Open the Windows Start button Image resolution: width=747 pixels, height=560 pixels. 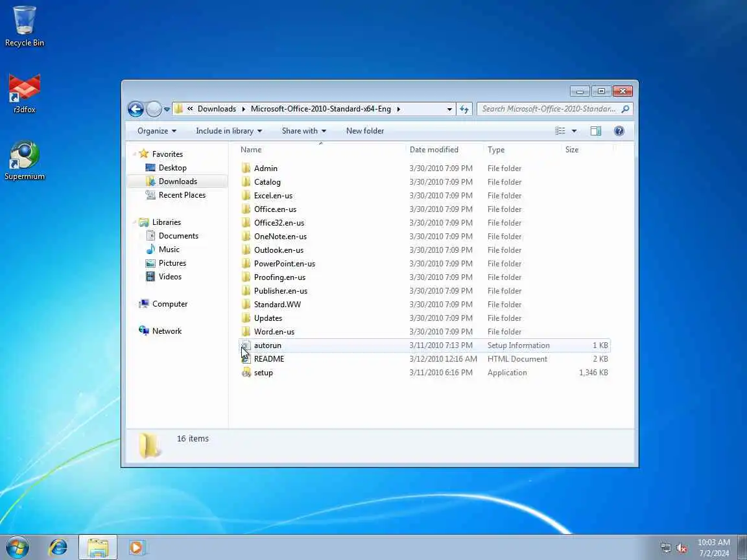pos(18,547)
